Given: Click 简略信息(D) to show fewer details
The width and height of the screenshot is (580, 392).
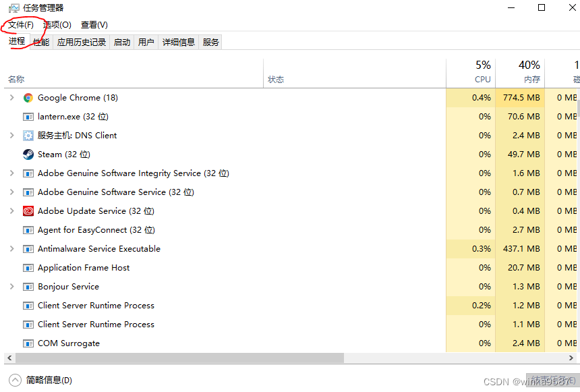Looking at the screenshot, I should click(49, 380).
